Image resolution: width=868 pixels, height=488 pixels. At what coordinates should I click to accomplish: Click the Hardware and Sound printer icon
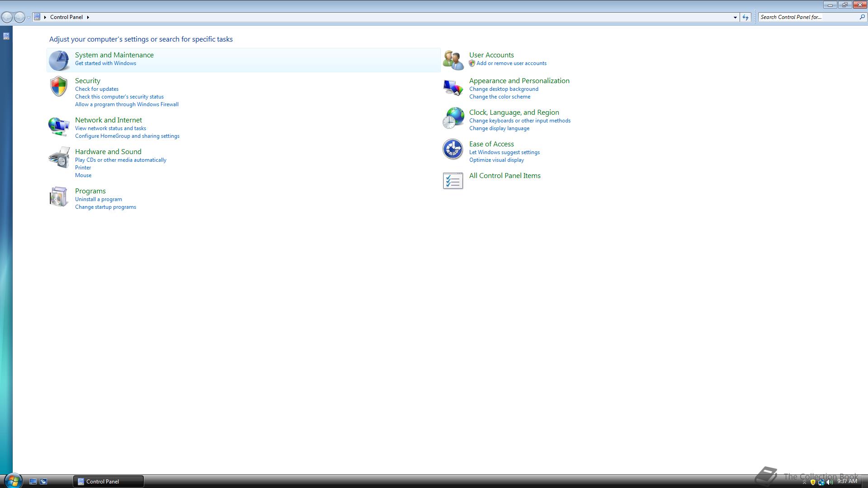59,157
